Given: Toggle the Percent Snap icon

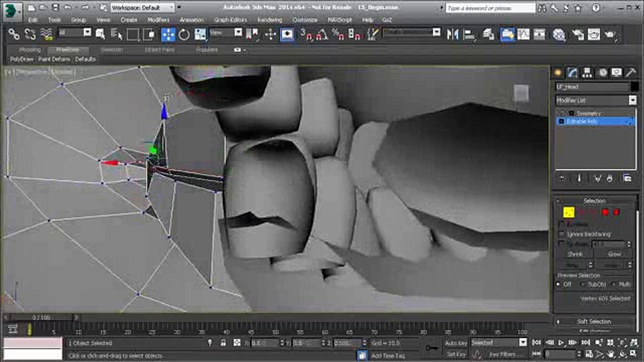Looking at the screenshot, I should pos(339,34).
